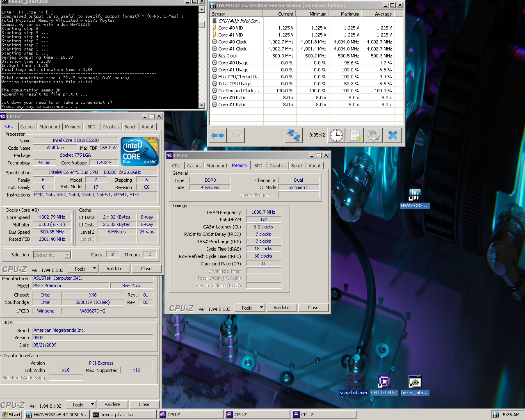Click Validate in bottom CPU-Z window
Viewport: 525px width, 420px height.
click(x=112, y=404)
